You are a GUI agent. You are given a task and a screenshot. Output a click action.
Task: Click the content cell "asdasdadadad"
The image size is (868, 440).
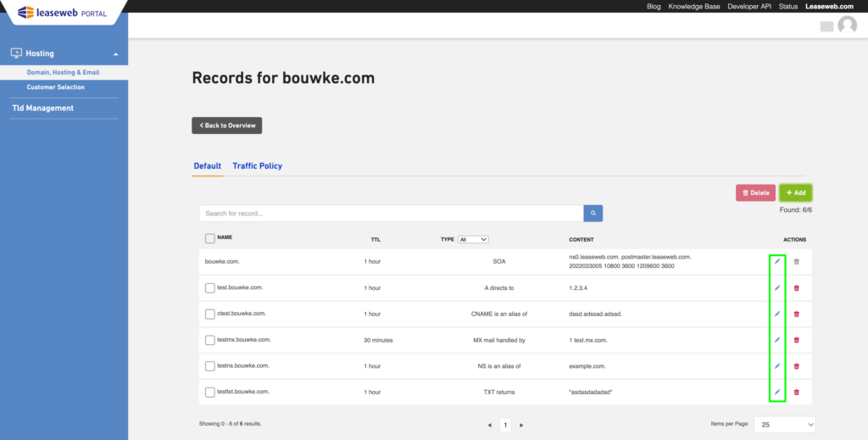[591, 392]
